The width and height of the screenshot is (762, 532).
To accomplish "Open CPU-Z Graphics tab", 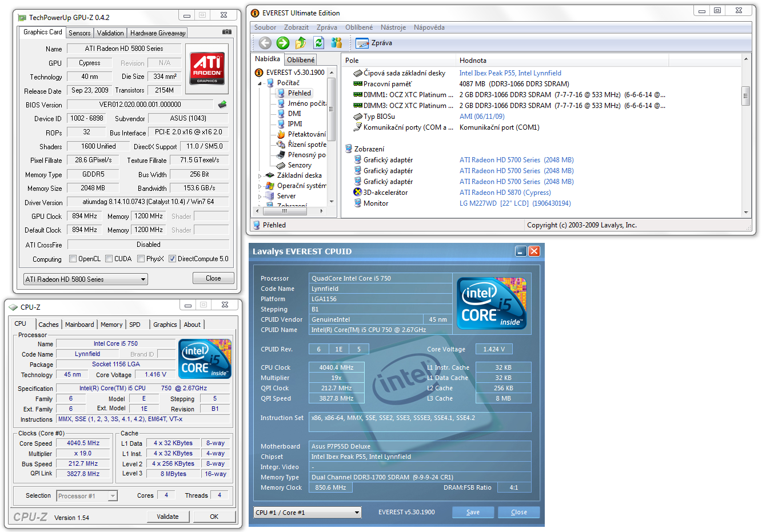I will [x=165, y=325].
